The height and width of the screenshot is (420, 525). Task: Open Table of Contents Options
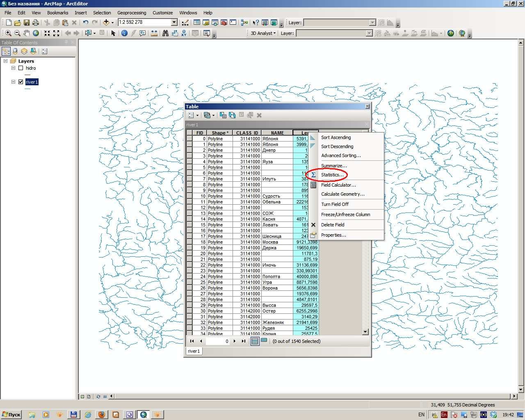point(44,51)
